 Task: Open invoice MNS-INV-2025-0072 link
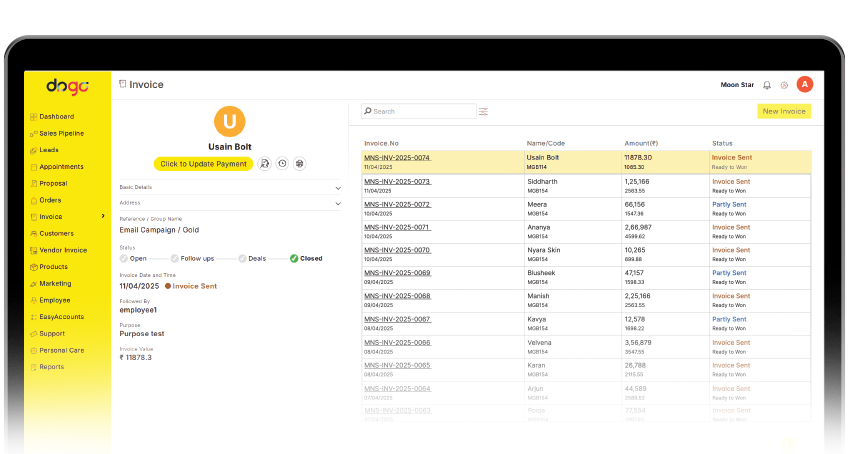397,204
